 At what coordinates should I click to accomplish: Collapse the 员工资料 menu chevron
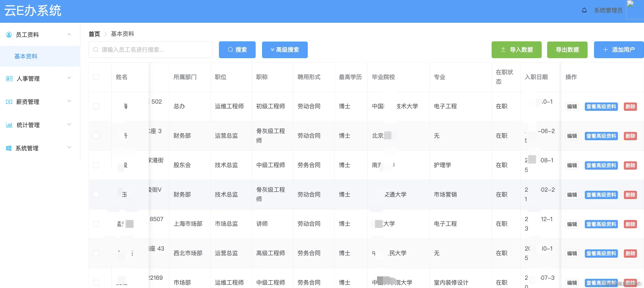click(x=69, y=34)
